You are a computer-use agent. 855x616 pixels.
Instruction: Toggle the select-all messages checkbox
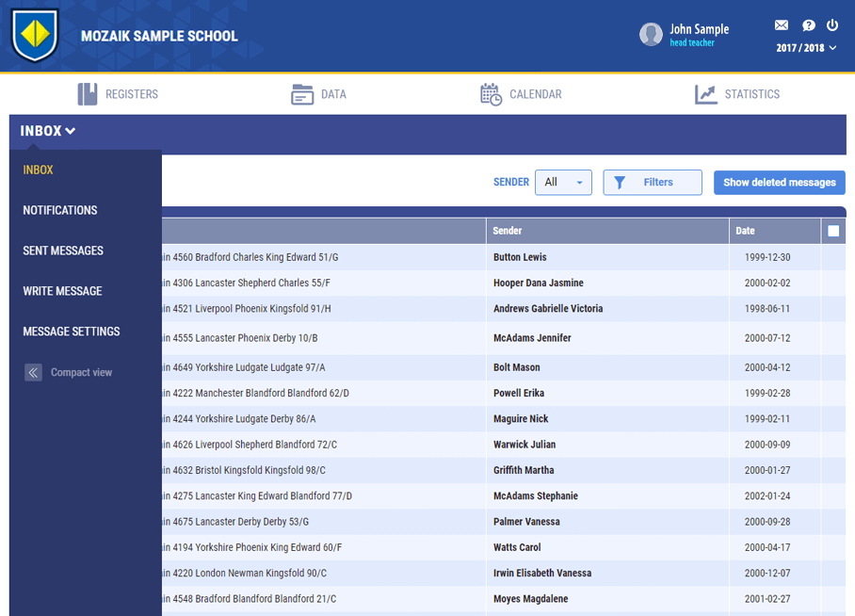(833, 231)
